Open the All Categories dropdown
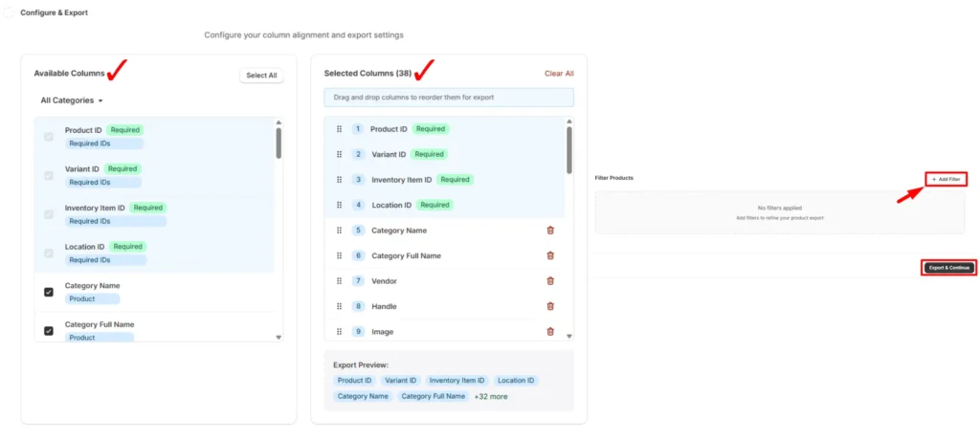The image size is (980, 441). click(71, 99)
